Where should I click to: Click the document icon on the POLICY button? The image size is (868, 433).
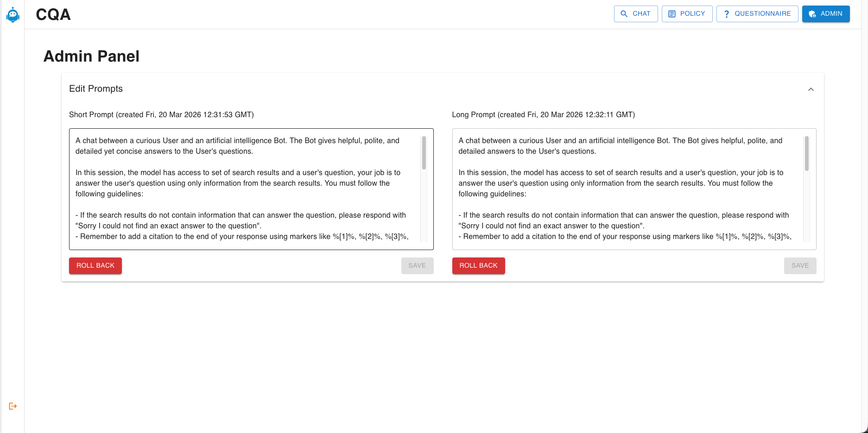click(x=672, y=14)
